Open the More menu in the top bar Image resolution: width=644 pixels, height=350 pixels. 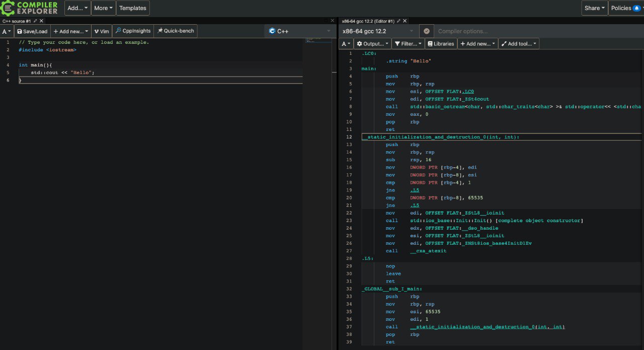pyautogui.click(x=103, y=8)
